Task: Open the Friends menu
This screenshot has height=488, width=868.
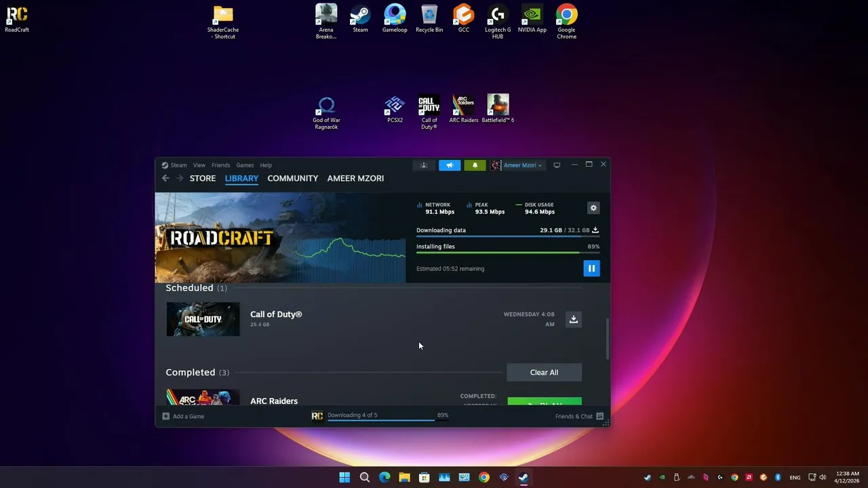Action: [x=220, y=165]
